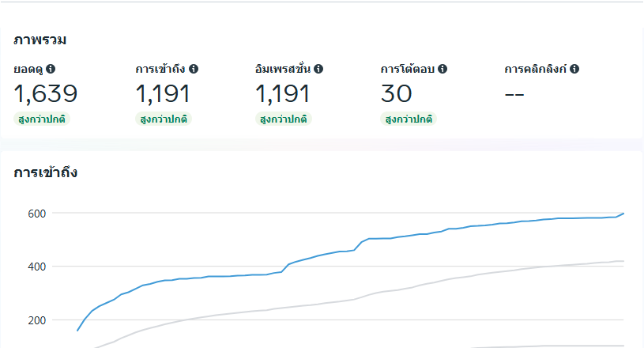This screenshot has height=348, width=644.
Task: Click the 1,191 value under อิมเพรสชั่น
Action: point(282,94)
